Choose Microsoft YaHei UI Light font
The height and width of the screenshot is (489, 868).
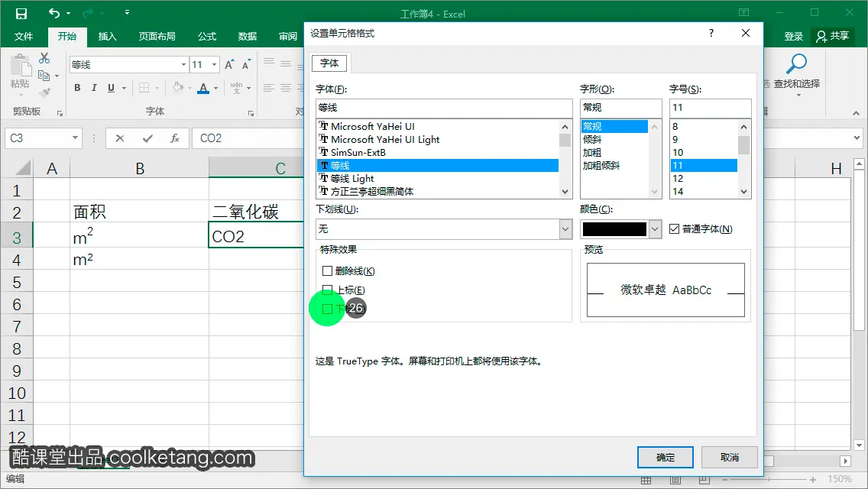point(437,140)
